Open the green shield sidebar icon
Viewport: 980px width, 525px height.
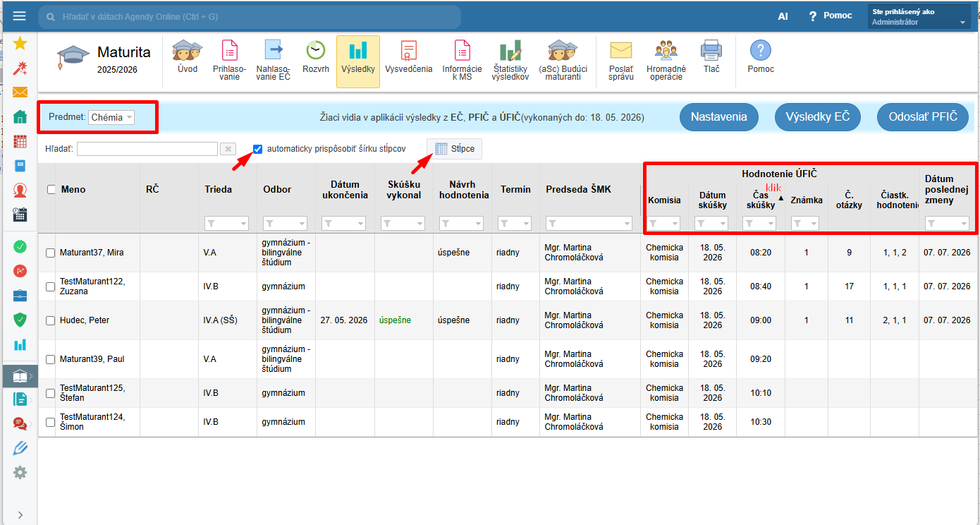20,320
